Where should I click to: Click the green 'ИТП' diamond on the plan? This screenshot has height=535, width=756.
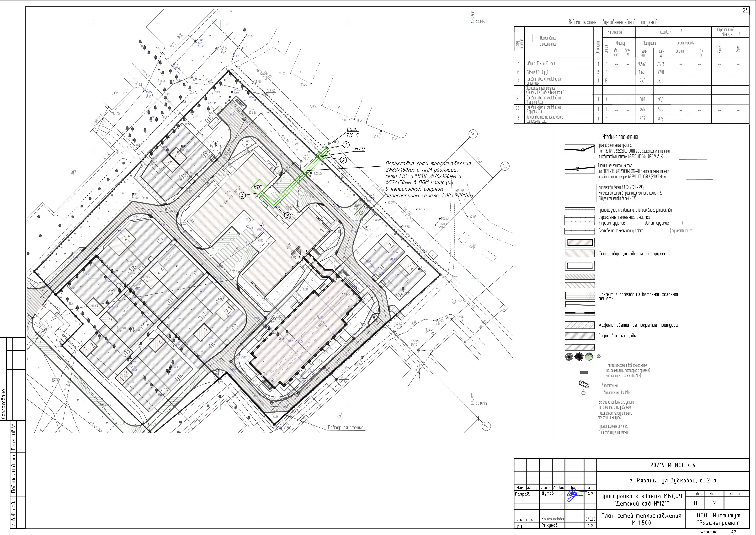click(x=258, y=187)
